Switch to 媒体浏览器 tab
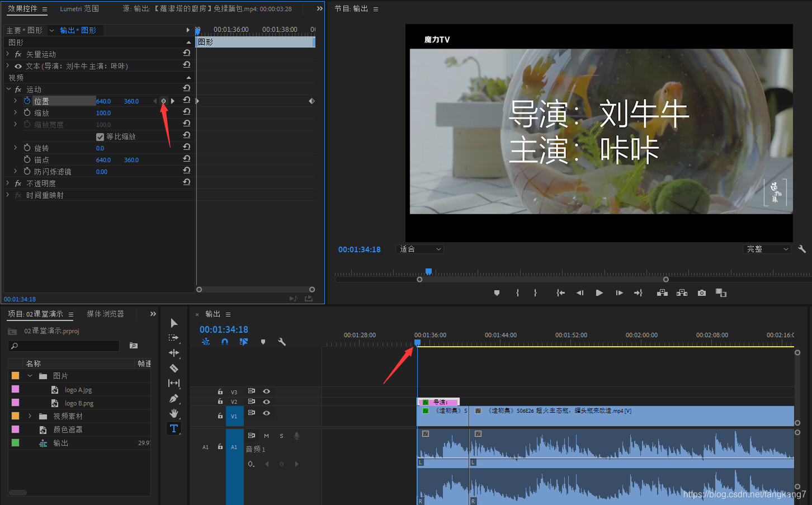 click(105, 314)
